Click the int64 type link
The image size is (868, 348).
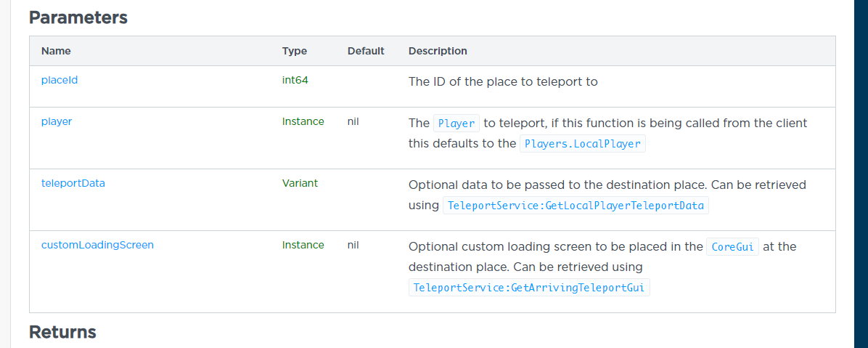click(x=295, y=81)
